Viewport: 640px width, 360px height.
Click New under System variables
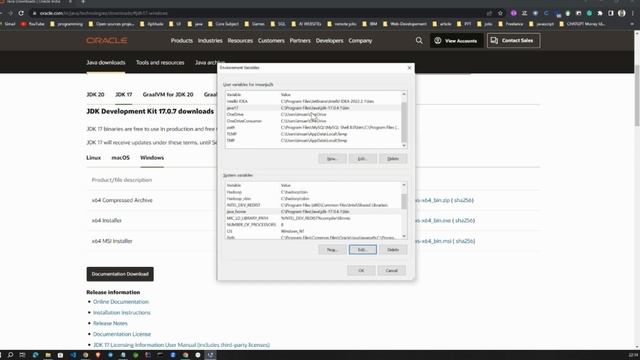[332, 249]
